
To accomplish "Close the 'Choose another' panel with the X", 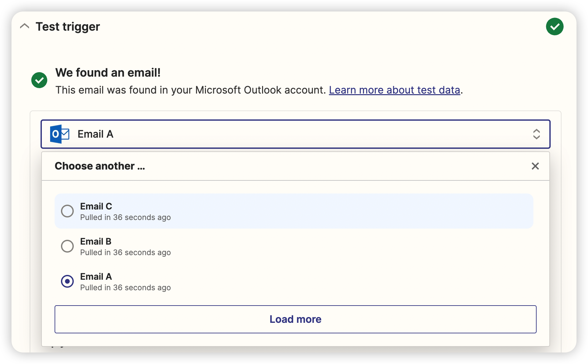I will click(535, 166).
